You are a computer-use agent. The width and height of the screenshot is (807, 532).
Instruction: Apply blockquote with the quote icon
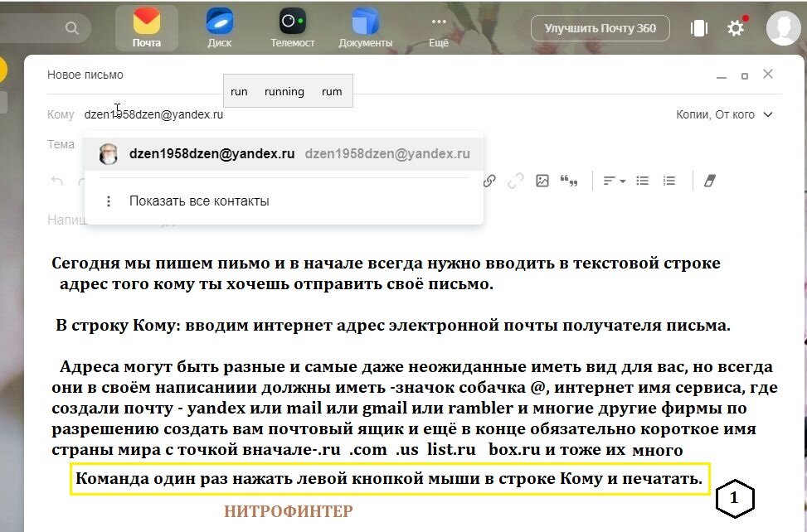pos(569,181)
